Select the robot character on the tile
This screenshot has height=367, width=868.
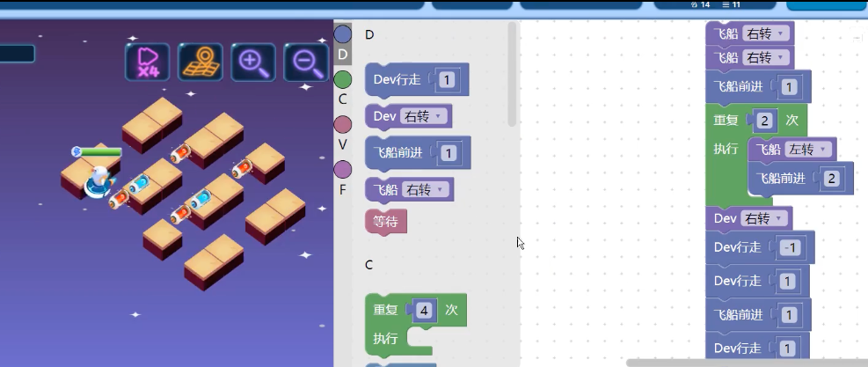pos(97,179)
